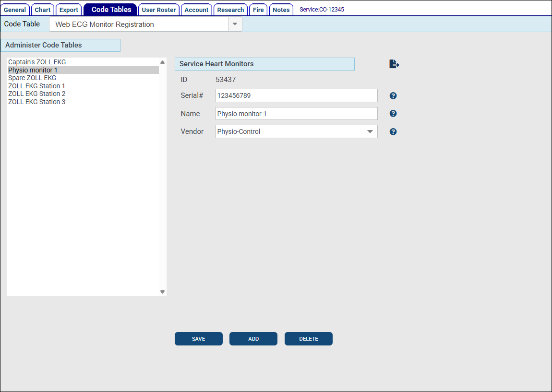Switch to the General tab
Image resolution: width=552 pixels, height=392 pixels.
pos(15,10)
